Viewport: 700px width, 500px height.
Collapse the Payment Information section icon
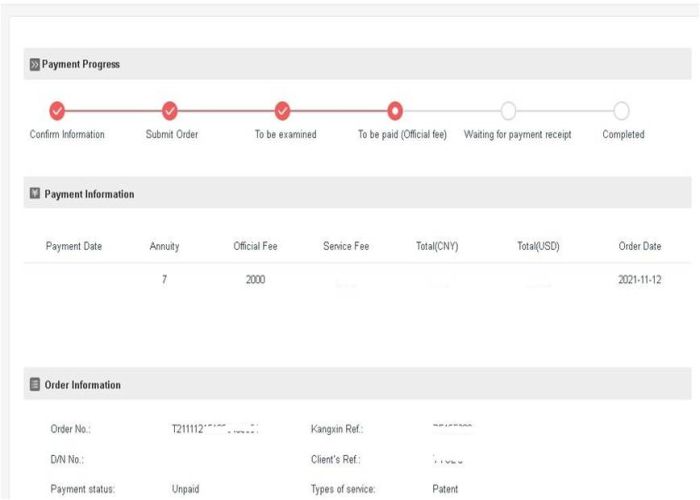pos(35,194)
